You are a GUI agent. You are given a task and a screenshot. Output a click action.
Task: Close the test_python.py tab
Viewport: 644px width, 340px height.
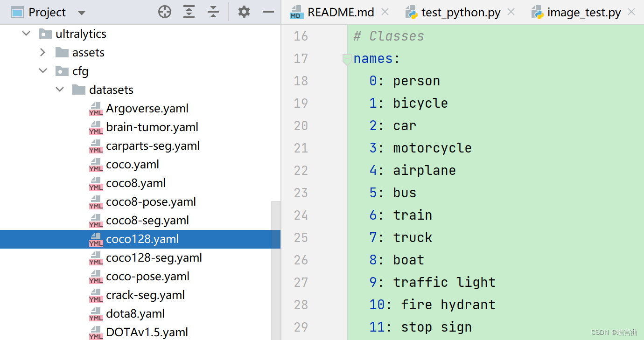511,12
